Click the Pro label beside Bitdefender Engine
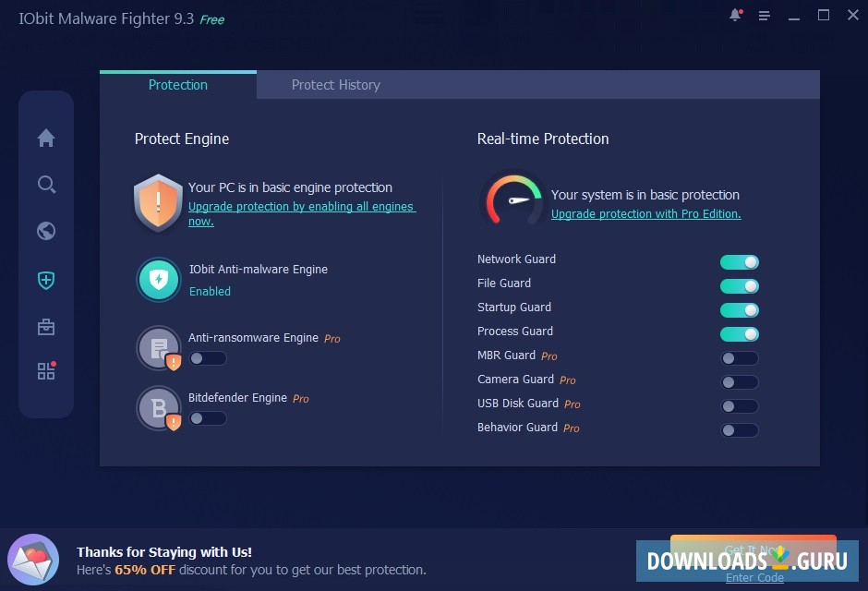 pyautogui.click(x=301, y=399)
